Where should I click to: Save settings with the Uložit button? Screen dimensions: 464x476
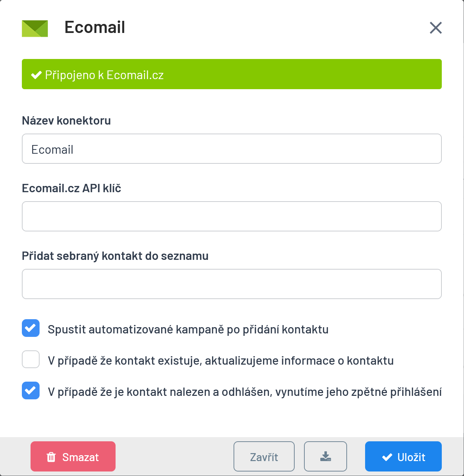click(403, 457)
